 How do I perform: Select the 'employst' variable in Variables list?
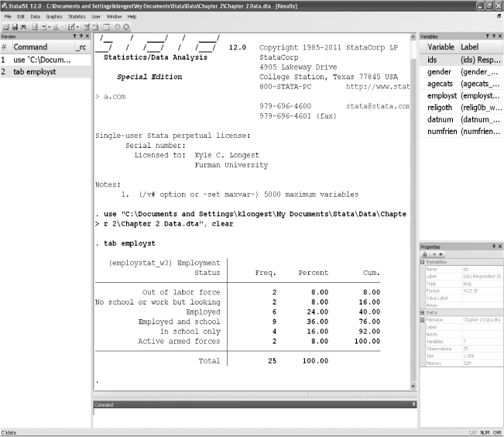[x=441, y=96]
